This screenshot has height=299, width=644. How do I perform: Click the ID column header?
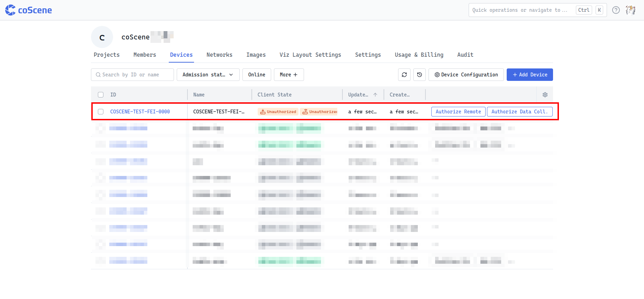click(x=113, y=95)
